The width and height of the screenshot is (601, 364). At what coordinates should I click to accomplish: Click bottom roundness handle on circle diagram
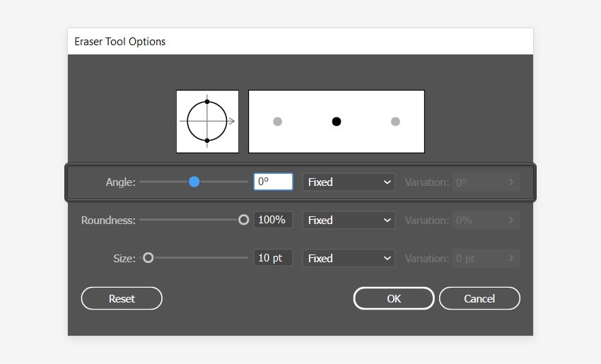pos(207,141)
